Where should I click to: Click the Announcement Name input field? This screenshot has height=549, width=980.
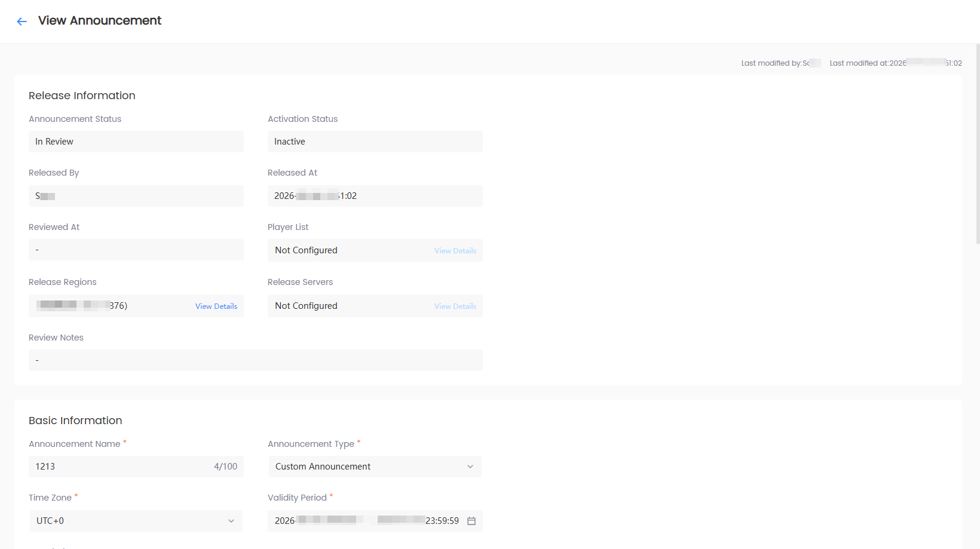(x=136, y=467)
